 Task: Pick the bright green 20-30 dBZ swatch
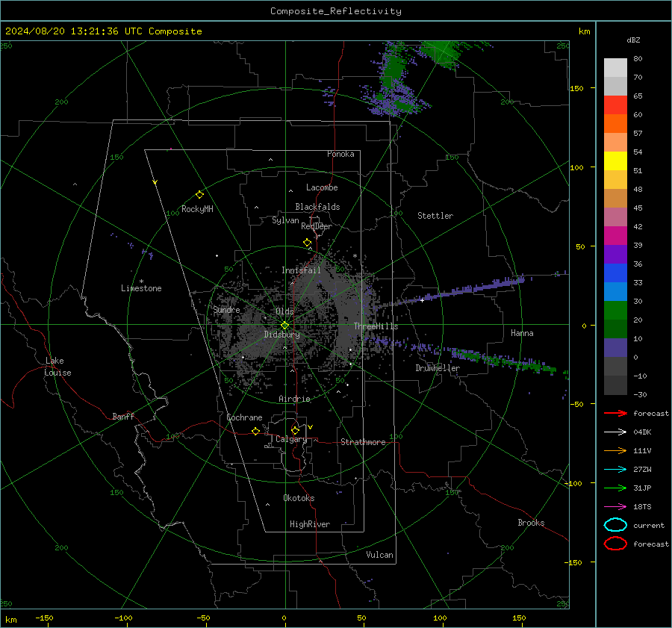click(x=615, y=311)
